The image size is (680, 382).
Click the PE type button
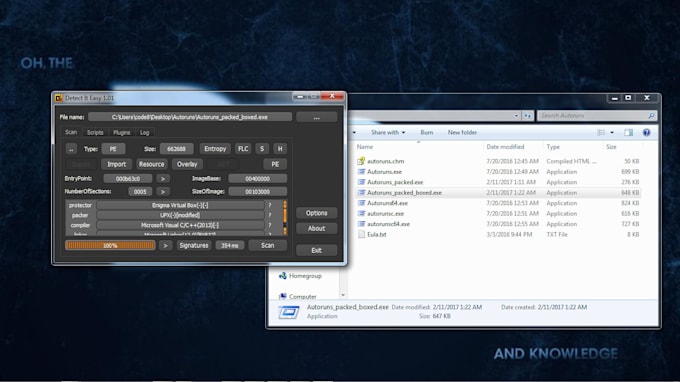click(x=113, y=149)
